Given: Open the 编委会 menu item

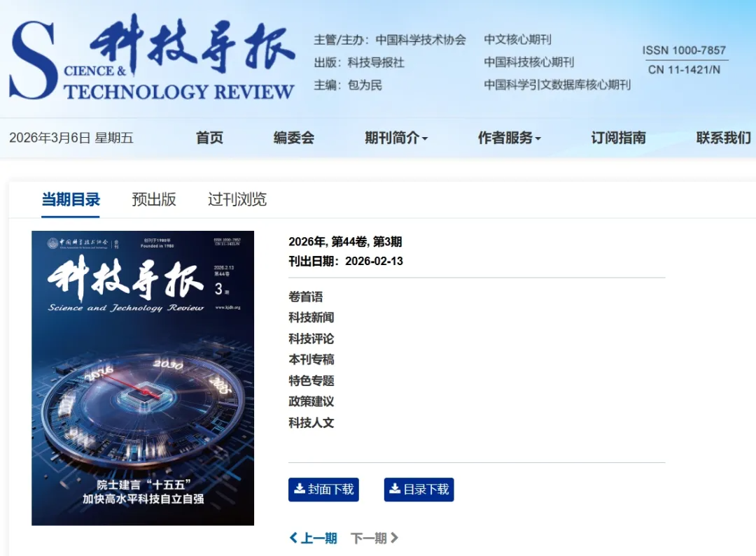Looking at the screenshot, I should pyautogui.click(x=293, y=138).
